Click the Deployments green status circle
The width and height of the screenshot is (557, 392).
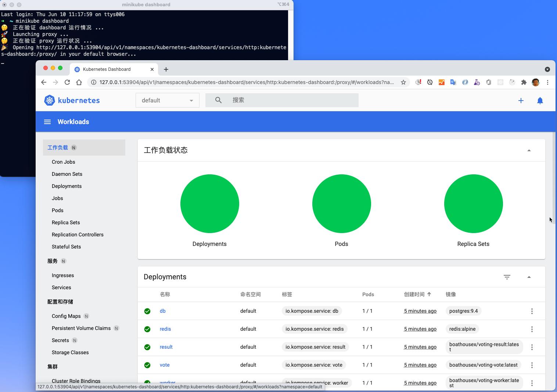[x=210, y=204]
